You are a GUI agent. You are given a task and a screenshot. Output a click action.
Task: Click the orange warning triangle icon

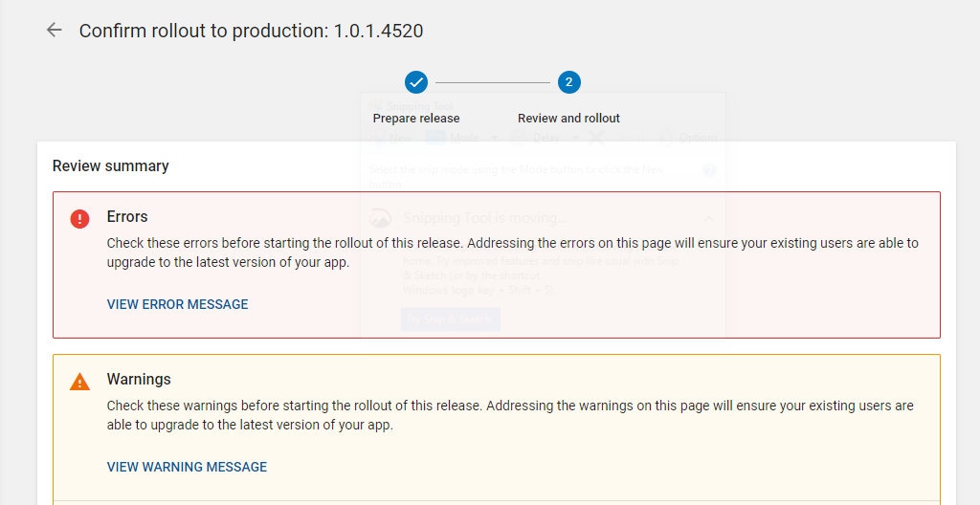click(79, 382)
